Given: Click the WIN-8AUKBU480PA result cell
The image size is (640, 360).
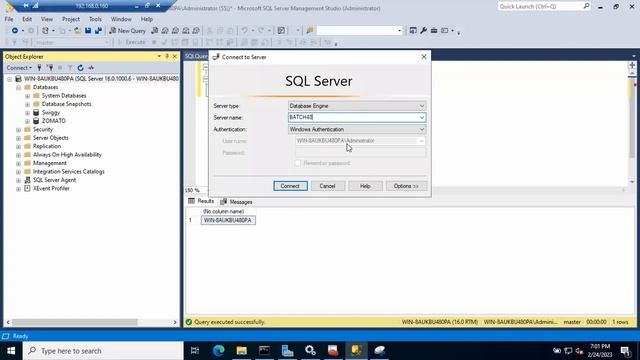Looking at the screenshot, I should [x=228, y=220].
